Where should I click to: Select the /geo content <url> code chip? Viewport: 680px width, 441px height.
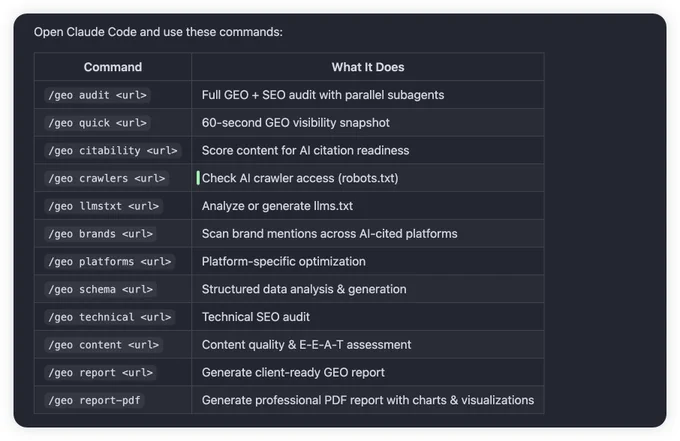pyautogui.click(x=104, y=345)
